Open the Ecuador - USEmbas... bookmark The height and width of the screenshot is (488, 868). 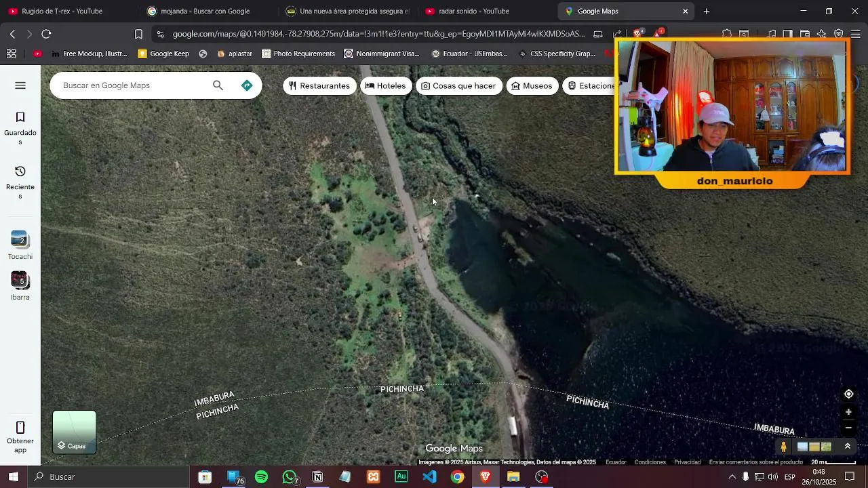(469, 54)
